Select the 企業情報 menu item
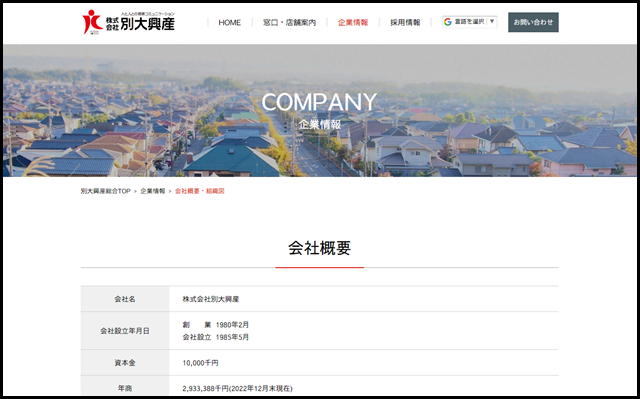The width and height of the screenshot is (640, 399). pos(353,22)
